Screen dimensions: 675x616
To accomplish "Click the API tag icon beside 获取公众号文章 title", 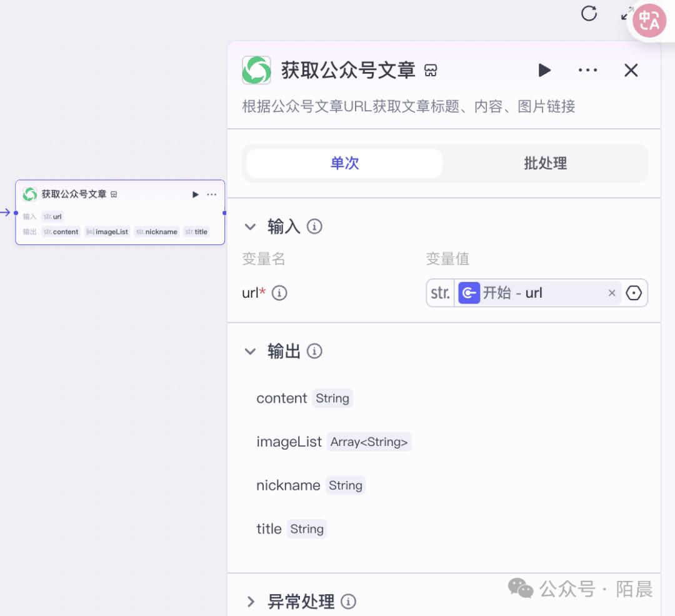I will click(431, 71).
